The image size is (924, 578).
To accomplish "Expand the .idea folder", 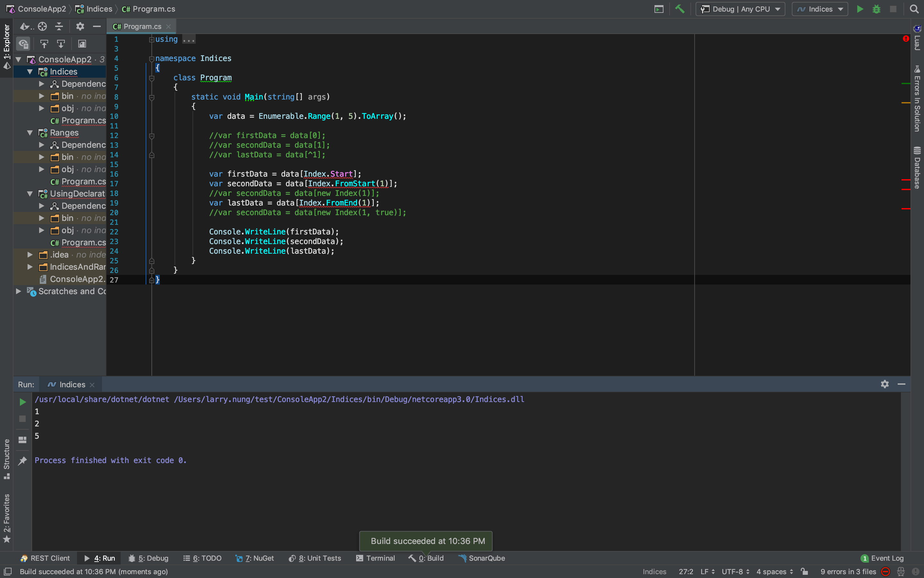I will (30, 255).
